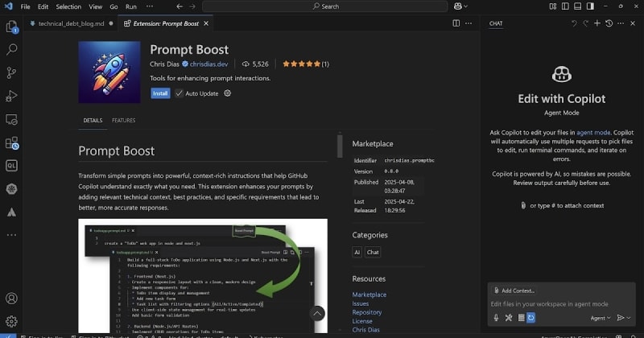
Task: Open Source Control view
Action: [11, 73]
